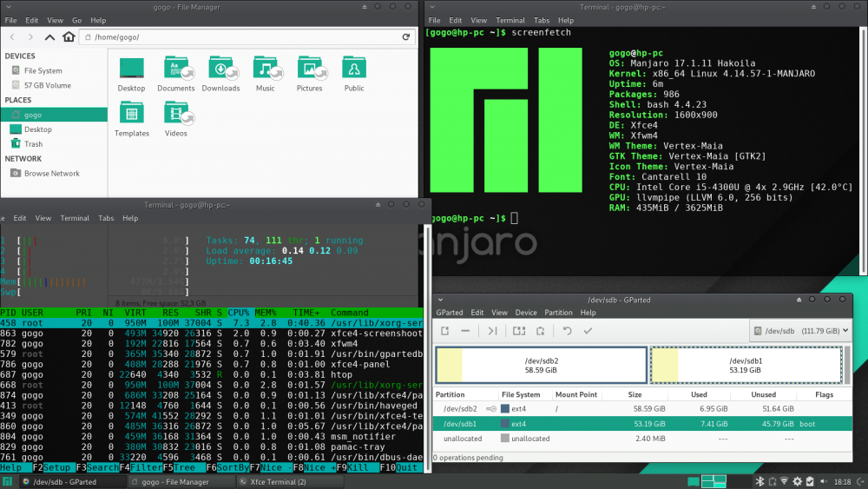Click scrollbar of screenfetch terminal

(863, 151)
